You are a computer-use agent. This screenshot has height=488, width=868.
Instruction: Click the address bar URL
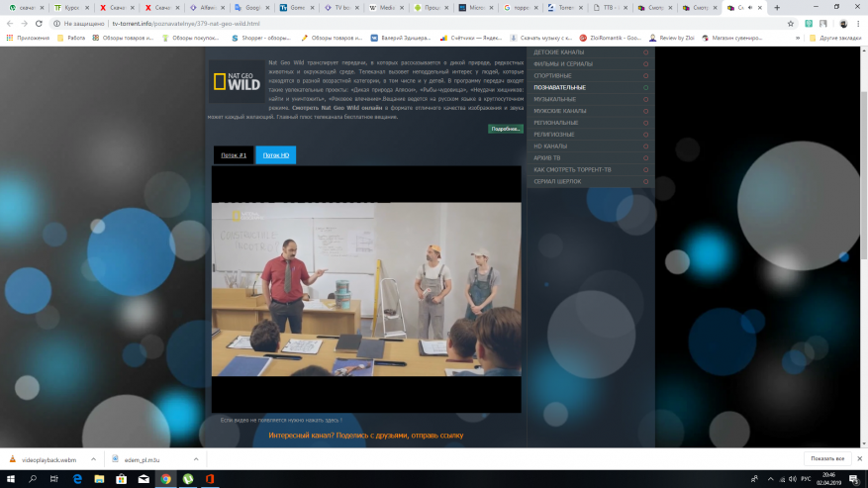pyautogui.click(x=186, y=24)
